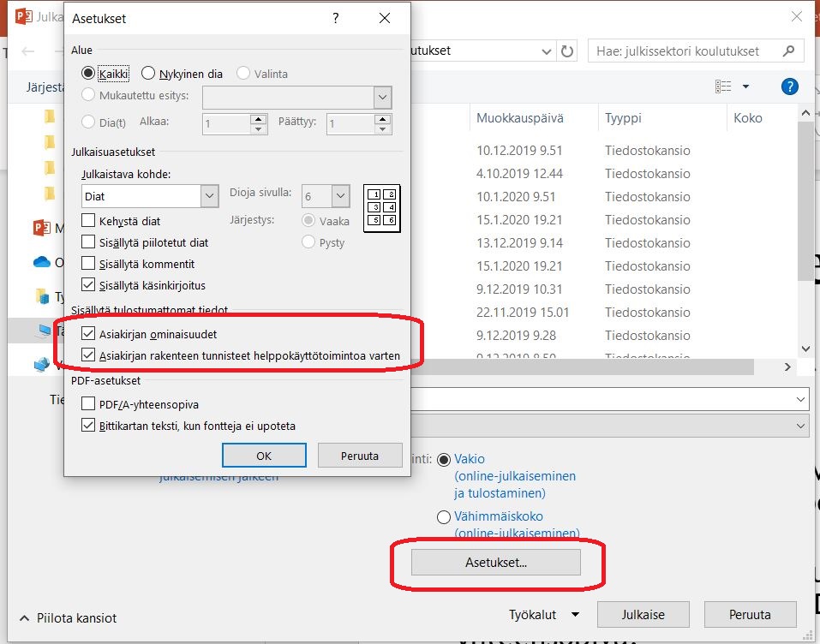Screen dimensions: 820x644
Task: Toggle Asiakirjan rakenteen tunnisteet checkbox
Action: [x=88, y=355]
